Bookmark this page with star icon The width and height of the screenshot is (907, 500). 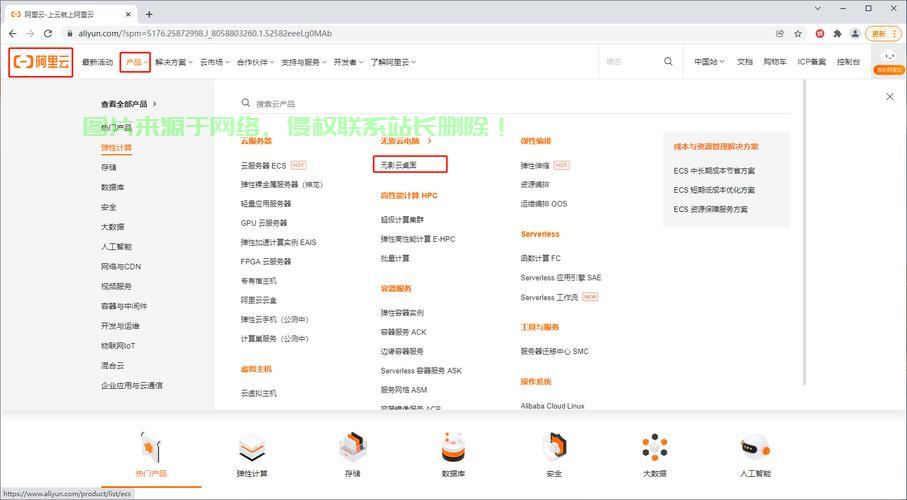click(x=798, y=34)
